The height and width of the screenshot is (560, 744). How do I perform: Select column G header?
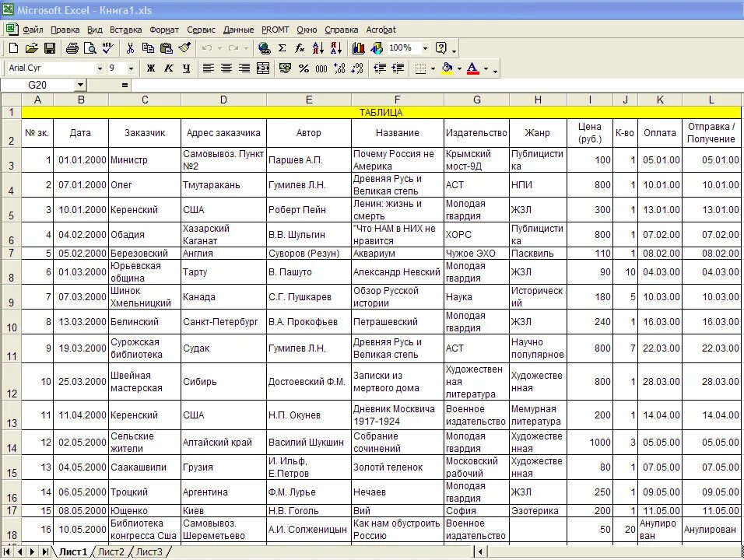(477, 100)
